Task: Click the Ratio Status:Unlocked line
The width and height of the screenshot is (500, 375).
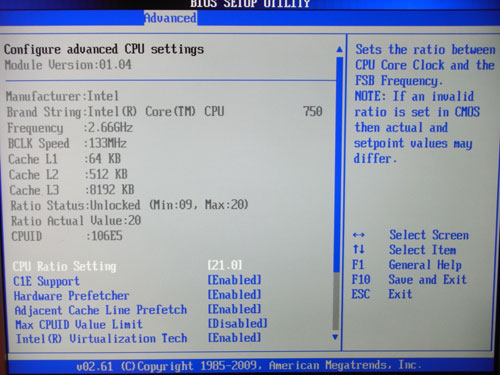Action: point(129,205)
